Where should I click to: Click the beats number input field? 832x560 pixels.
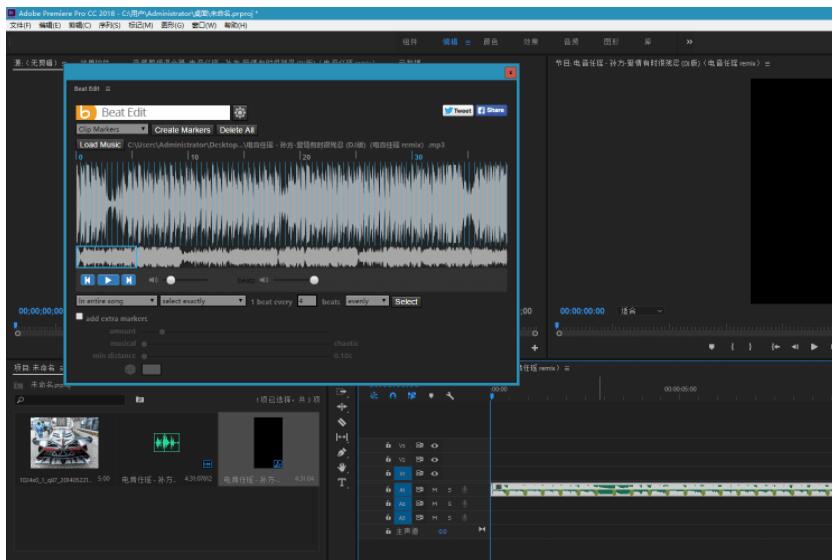(x=307, y=301)
